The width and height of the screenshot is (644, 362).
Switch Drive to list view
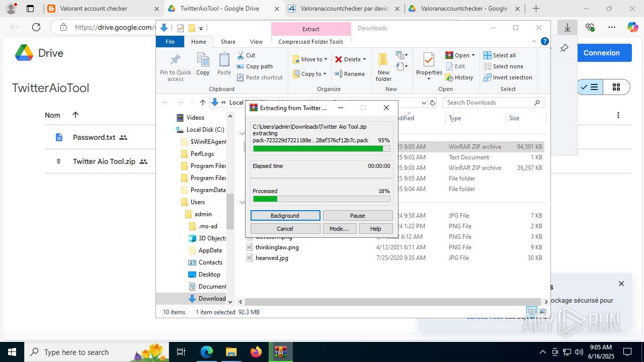pyautogui.click(x=589, y=87)
